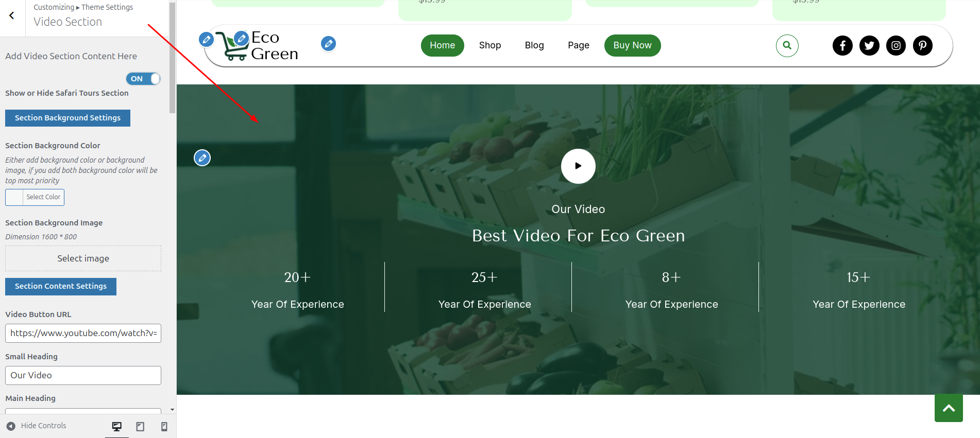Select the 15+ counter value
Image resolution: width=980 pixels, height=438 pixels.
pos(858,277)
